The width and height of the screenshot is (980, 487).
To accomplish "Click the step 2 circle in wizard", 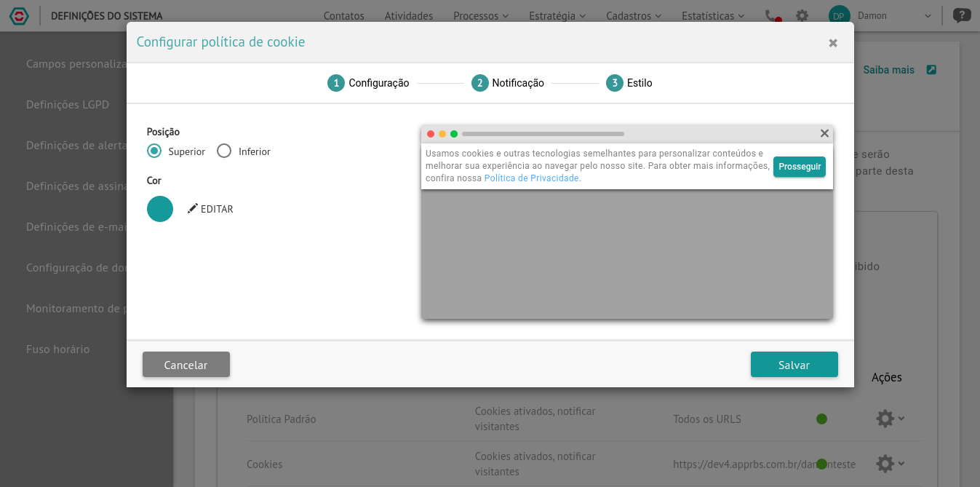I will [x=479, y=83].
